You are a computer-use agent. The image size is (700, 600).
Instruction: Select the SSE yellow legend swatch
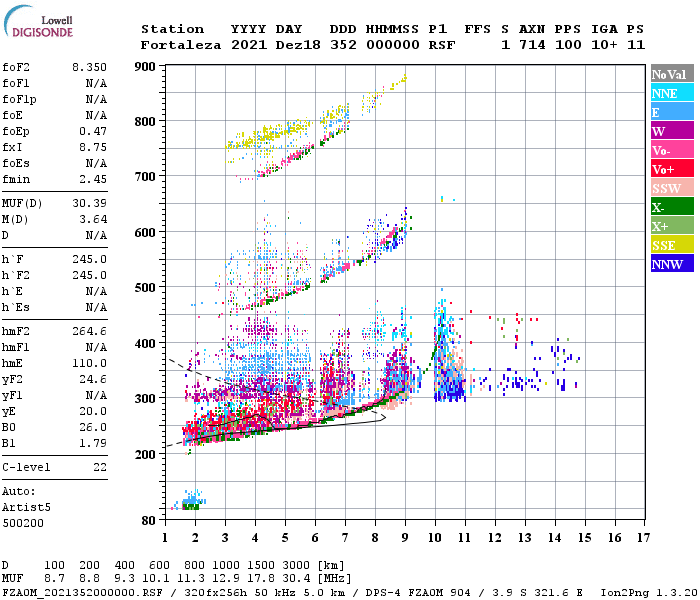tap(672, 244)
